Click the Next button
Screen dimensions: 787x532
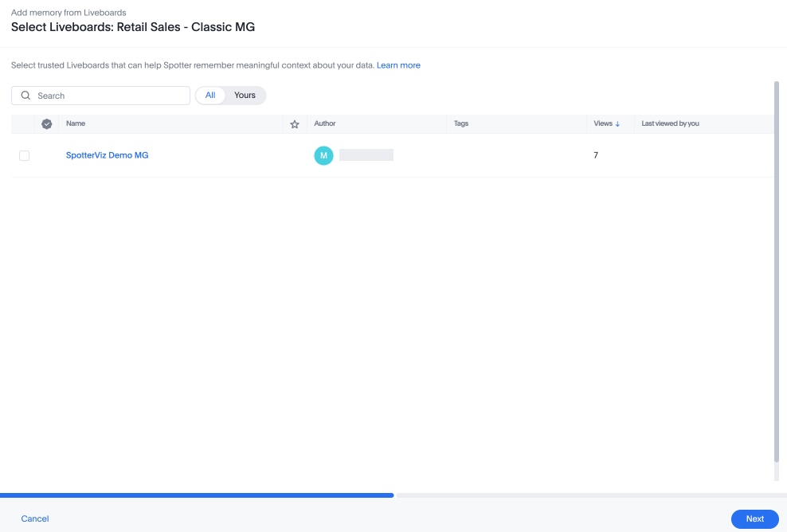(755, 519)
